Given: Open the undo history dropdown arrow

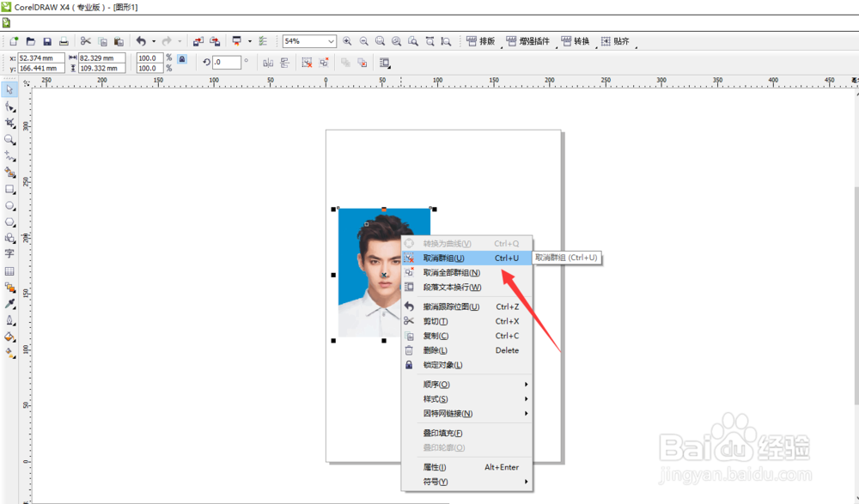Looking at the screenshot, I should pyautogui.click(x=154, y=41).
